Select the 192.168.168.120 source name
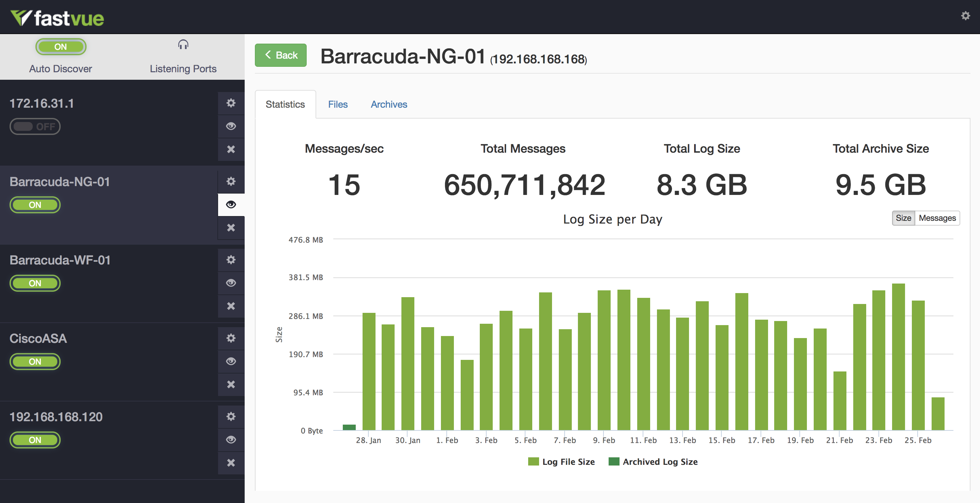The width and height of the screenshot is (980, 503). click(56, 417)
